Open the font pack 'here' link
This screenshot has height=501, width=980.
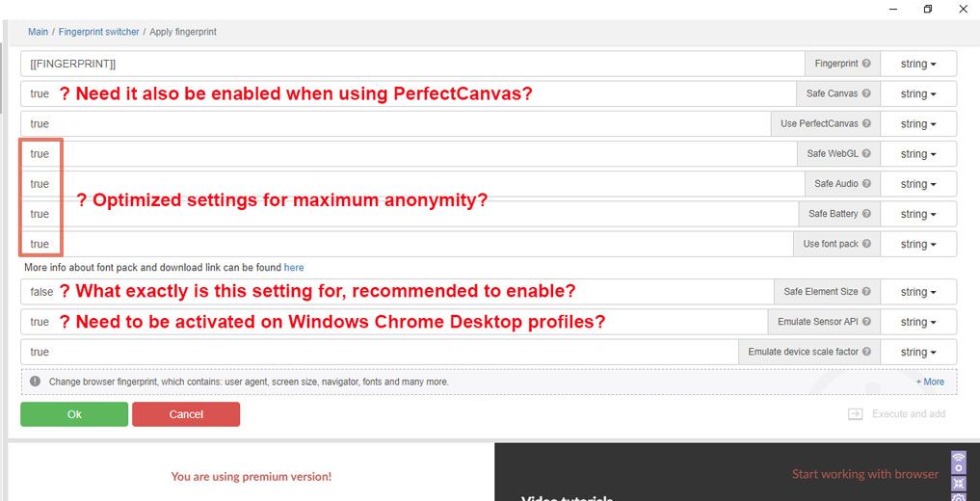click(x=294, y=268)
